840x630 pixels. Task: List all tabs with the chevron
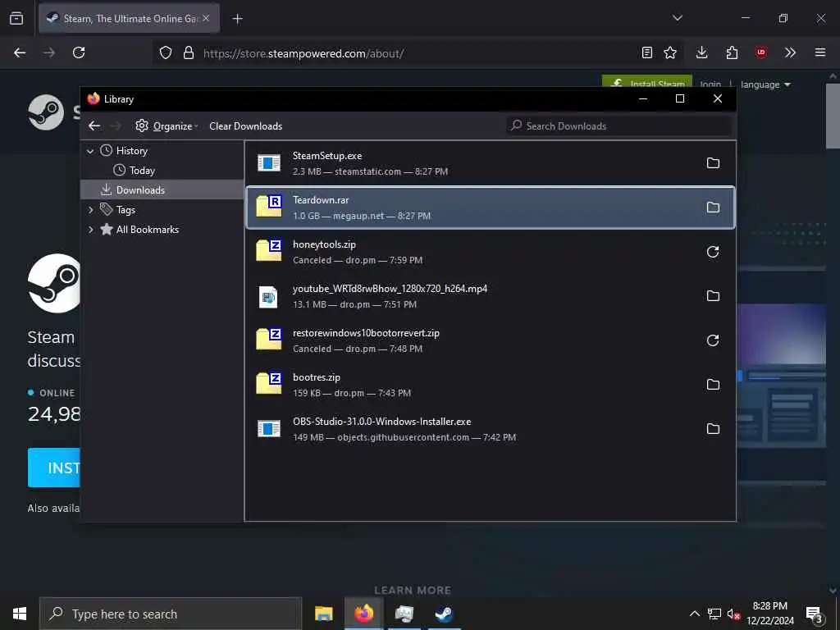677,18
